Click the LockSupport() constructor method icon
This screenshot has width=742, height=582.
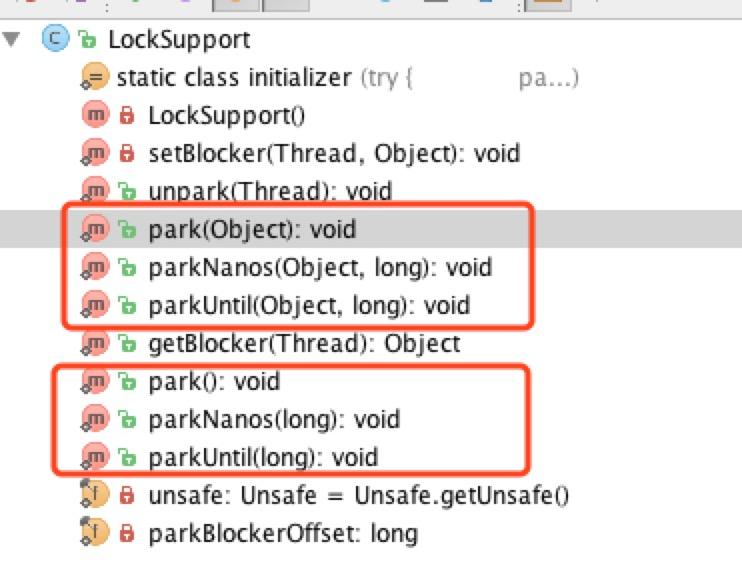tap(96, 115)
